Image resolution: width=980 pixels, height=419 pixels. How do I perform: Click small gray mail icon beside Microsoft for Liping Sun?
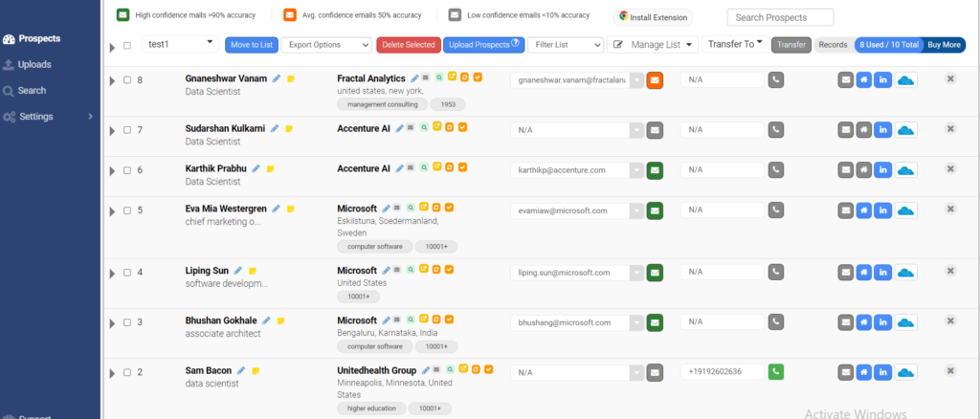[x=397, y=270]
